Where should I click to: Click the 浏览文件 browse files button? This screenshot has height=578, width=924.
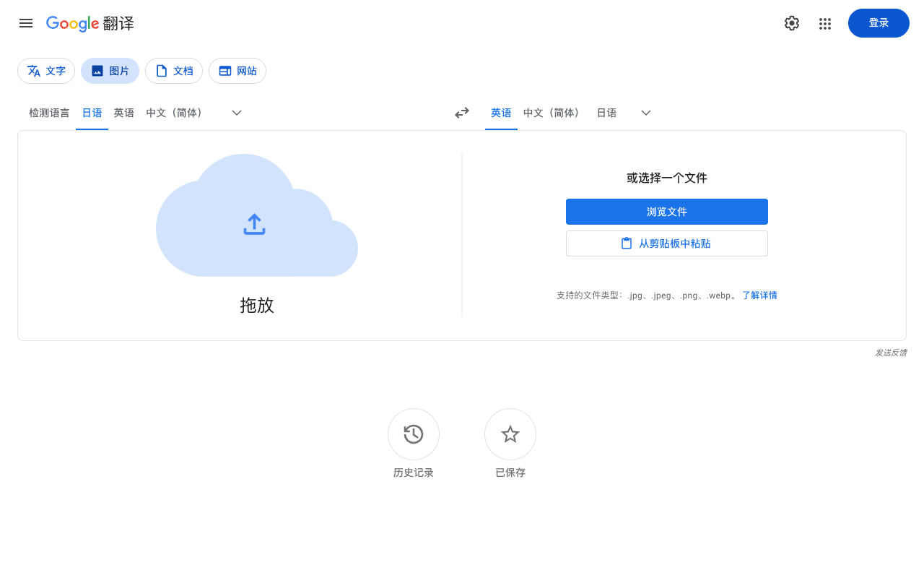click(x=666, y=212)
